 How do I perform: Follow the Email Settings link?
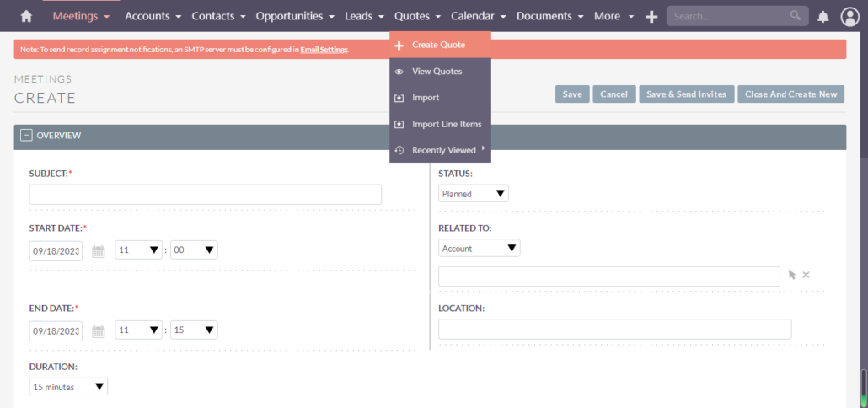(x=324, y=50)
